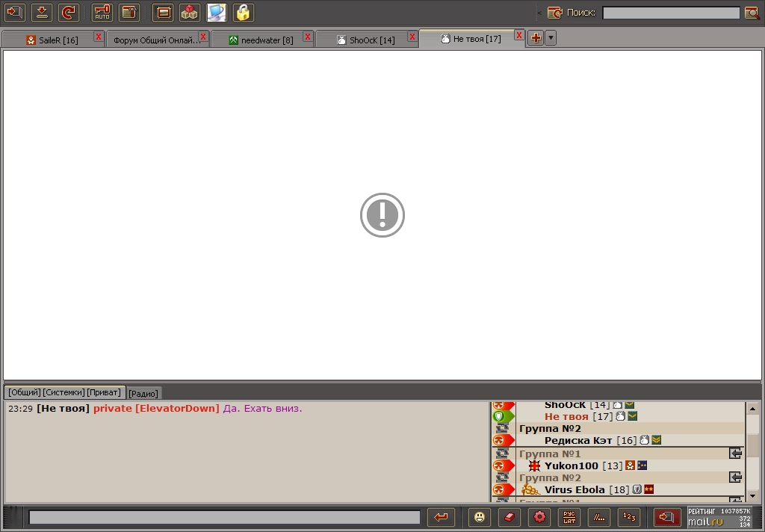The width and height of the screenshot is (765, 532).
Task: Click player name Virus Ebola in the list
Action: click(574, 490)
